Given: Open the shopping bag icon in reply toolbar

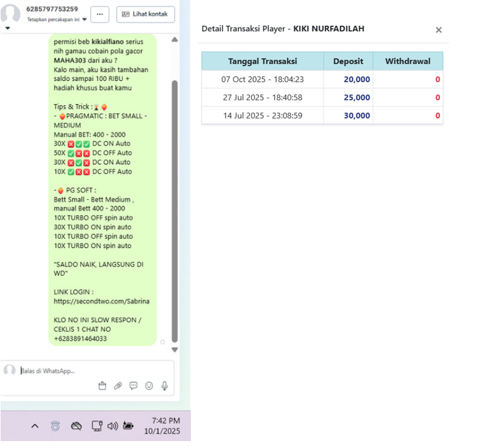Looking at the screenshot, I should click(x=103, y=386).
